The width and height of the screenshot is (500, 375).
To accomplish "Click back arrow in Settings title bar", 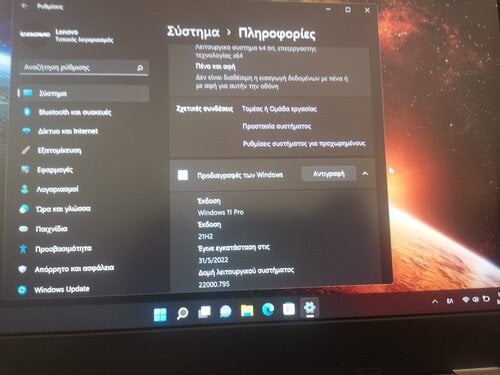I will point(24,6).
